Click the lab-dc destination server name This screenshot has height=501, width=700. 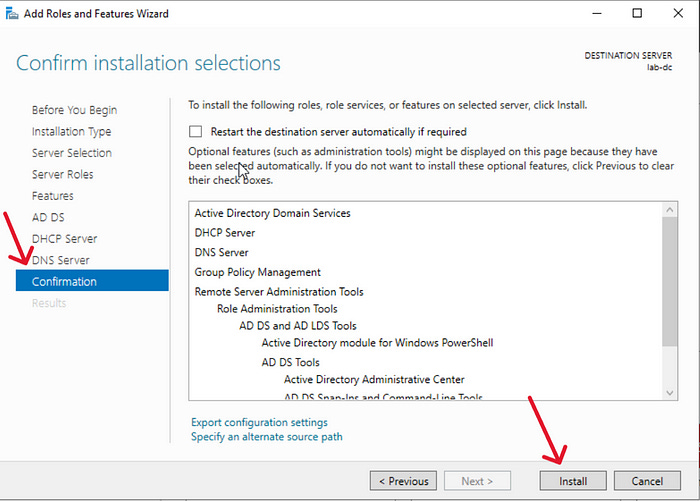click(659, 67)
